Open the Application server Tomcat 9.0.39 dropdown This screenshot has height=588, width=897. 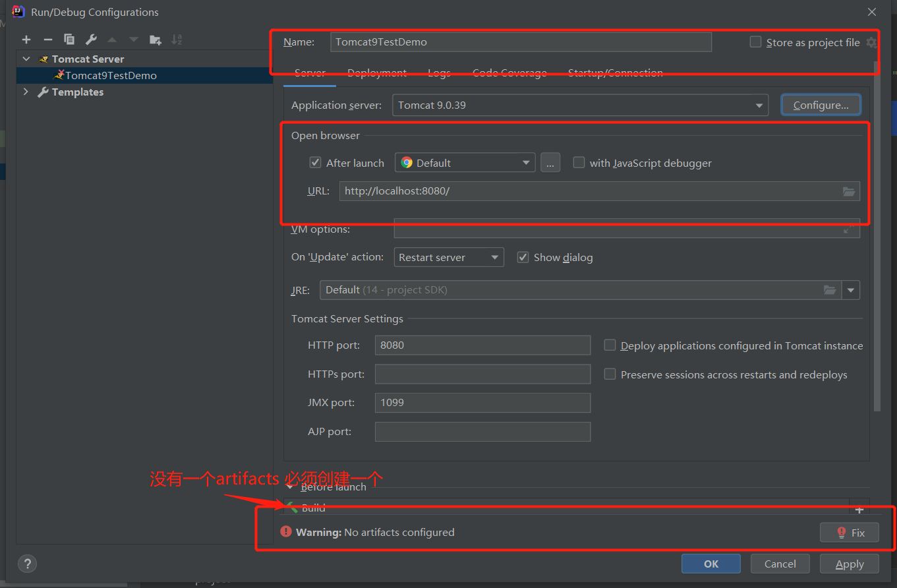click(580, 105)
